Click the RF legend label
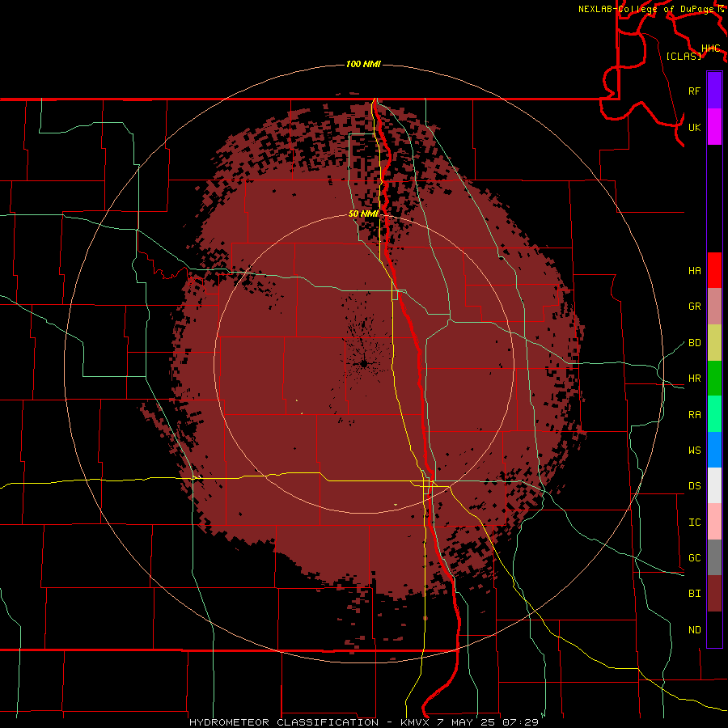This screenshot has width=728, height=728. point(695,91)
